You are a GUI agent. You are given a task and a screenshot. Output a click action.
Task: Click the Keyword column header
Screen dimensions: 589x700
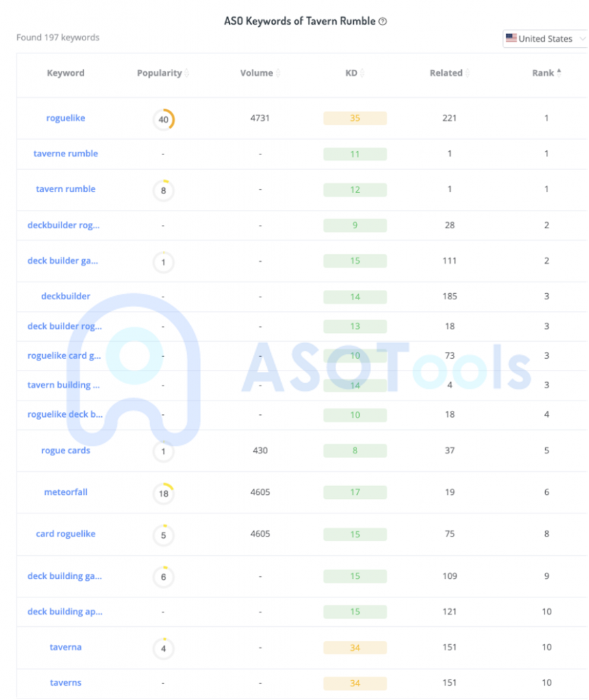click(66, 73)
